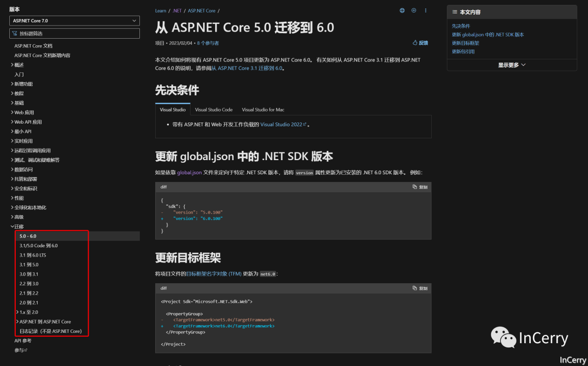Select the Visual Studio tab

[173, 109]
